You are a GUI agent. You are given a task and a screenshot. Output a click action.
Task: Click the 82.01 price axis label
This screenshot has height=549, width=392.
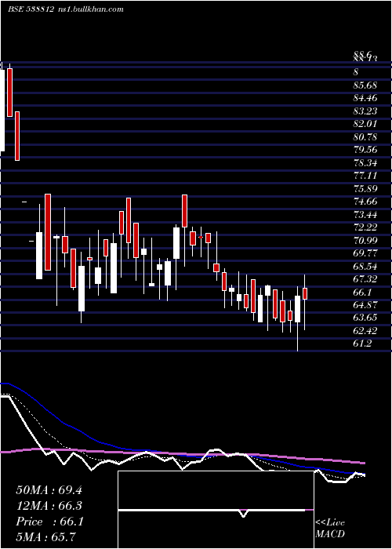(x=365, y=124)
